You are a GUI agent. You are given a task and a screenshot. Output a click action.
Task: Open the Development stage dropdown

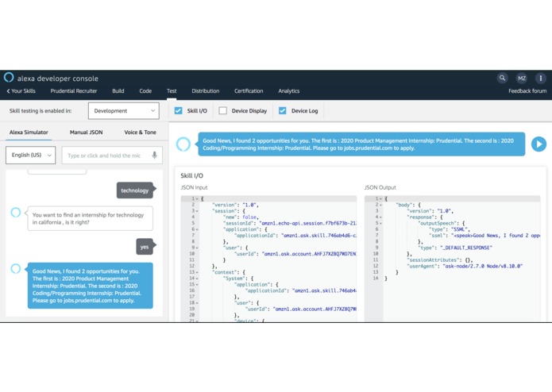124,111
